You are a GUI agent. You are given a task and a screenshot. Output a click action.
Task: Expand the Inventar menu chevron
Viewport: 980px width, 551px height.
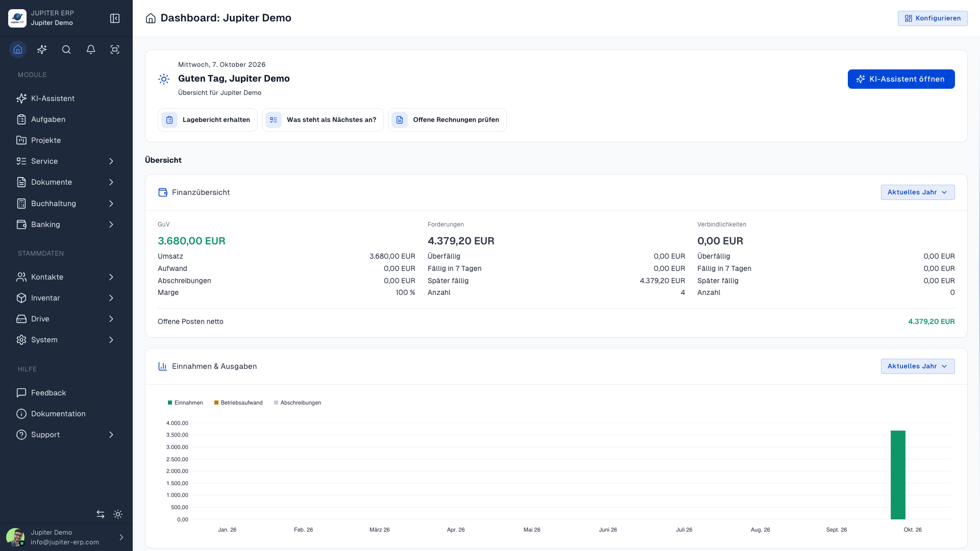coord(111,298)
